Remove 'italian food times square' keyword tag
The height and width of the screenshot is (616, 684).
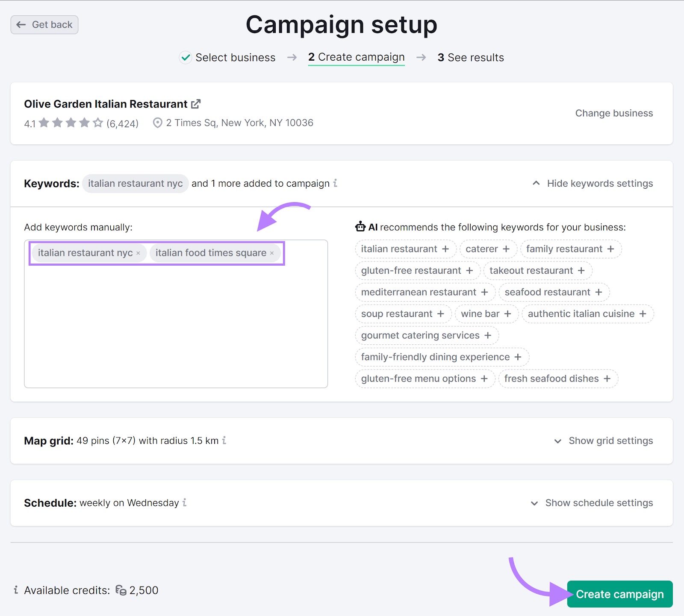(x=272, y=253)
